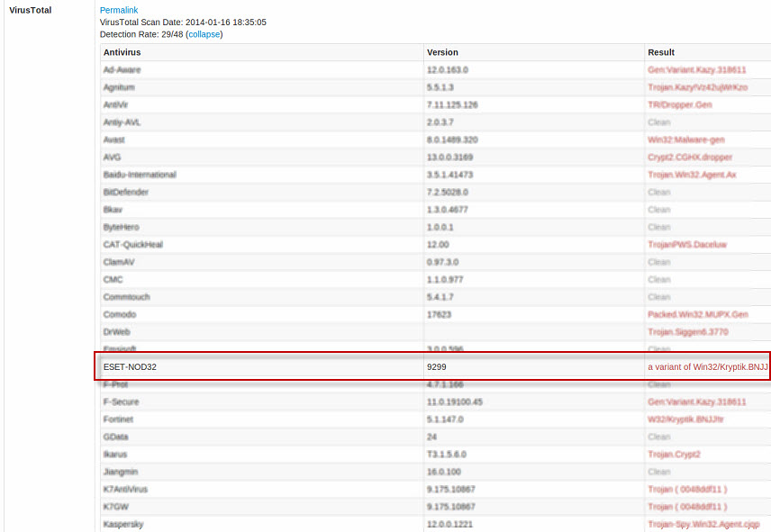This screenshot has height=532, width=771.
Task: Click Kaspersky's Trojan-Spy.Win32.Agent result
Action: tap(703, 524)
